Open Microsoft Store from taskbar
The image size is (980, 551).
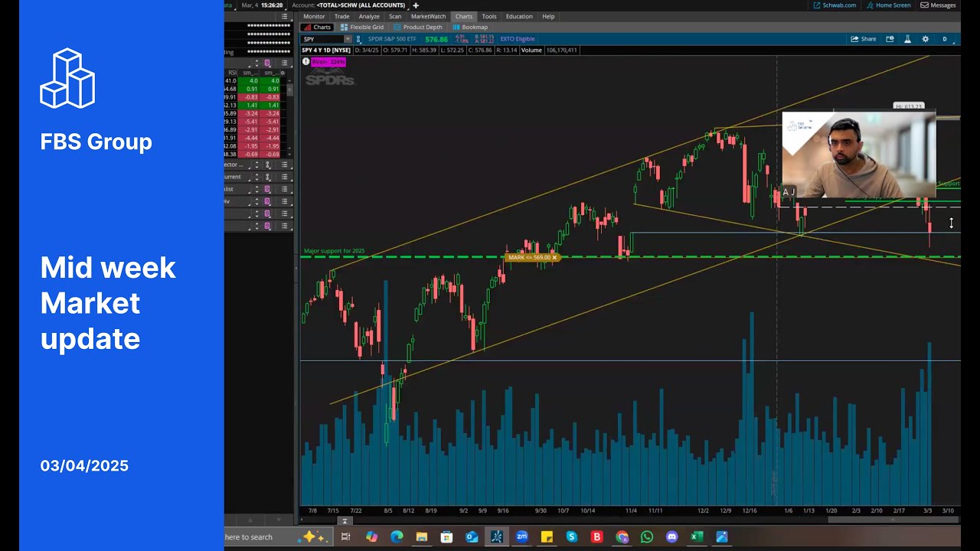(446, 537)
